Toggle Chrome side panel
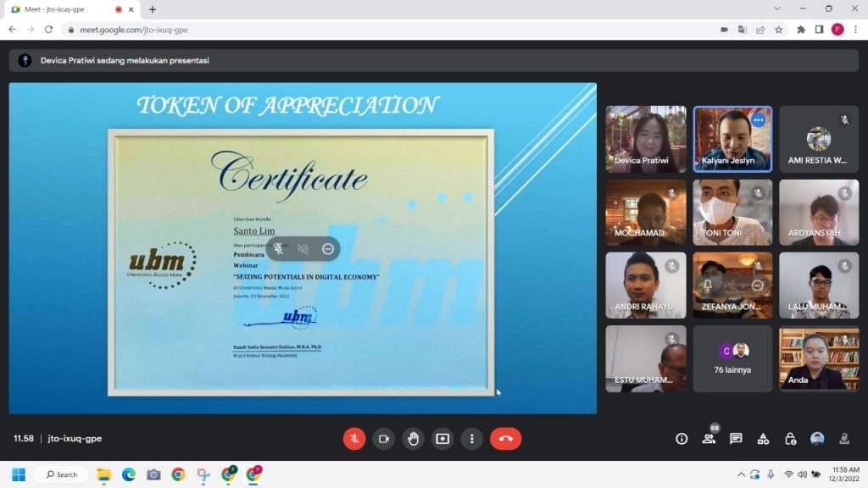 tap(820, 30)
